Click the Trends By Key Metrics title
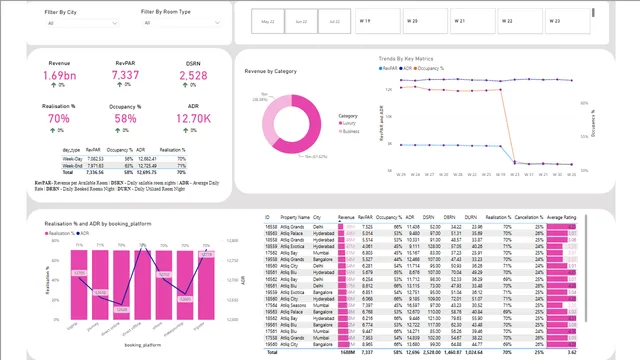 point(406,59)
